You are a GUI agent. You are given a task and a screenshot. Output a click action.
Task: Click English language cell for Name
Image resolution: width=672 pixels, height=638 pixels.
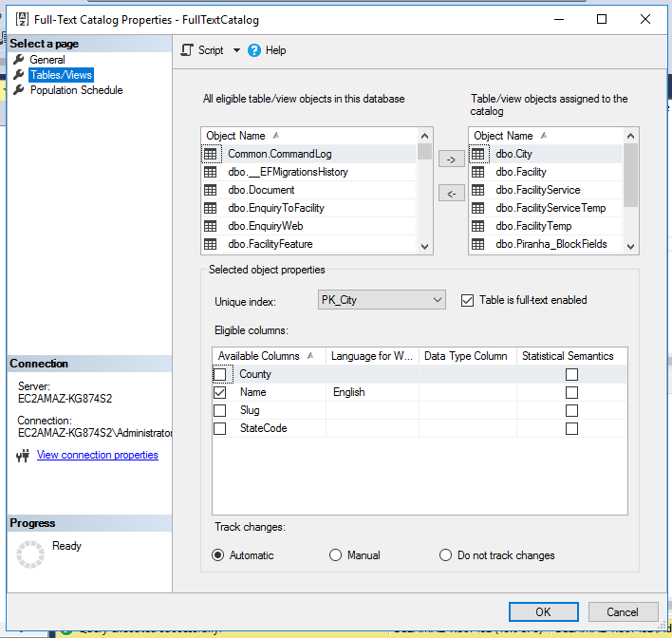coord(372,392)
